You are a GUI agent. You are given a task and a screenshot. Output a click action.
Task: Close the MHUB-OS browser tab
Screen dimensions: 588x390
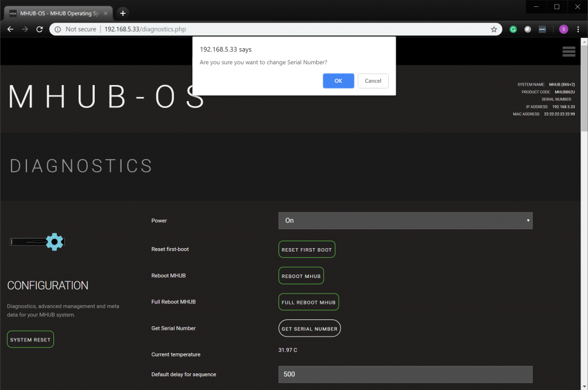(106, 14)
